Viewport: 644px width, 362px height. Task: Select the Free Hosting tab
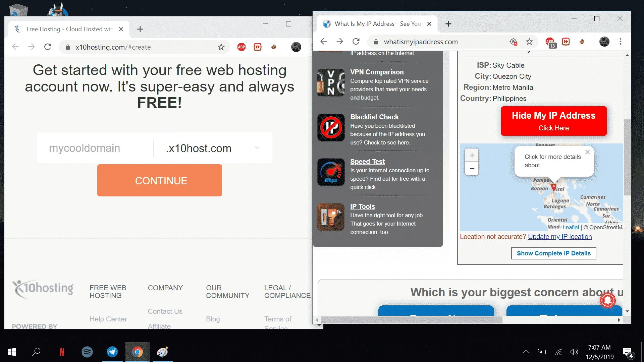(x=69, y=29)
